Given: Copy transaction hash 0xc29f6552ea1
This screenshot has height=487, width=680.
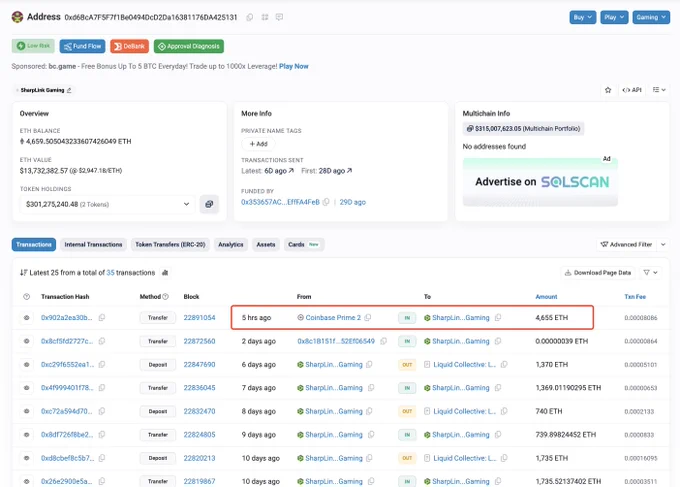Looking at the screenshot, I should click(102, 364).
